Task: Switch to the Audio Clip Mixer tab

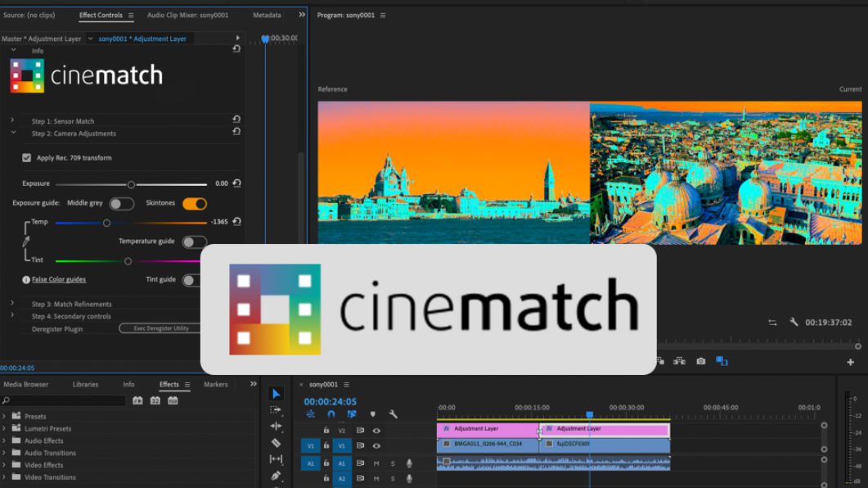Action: coord(187,15)
